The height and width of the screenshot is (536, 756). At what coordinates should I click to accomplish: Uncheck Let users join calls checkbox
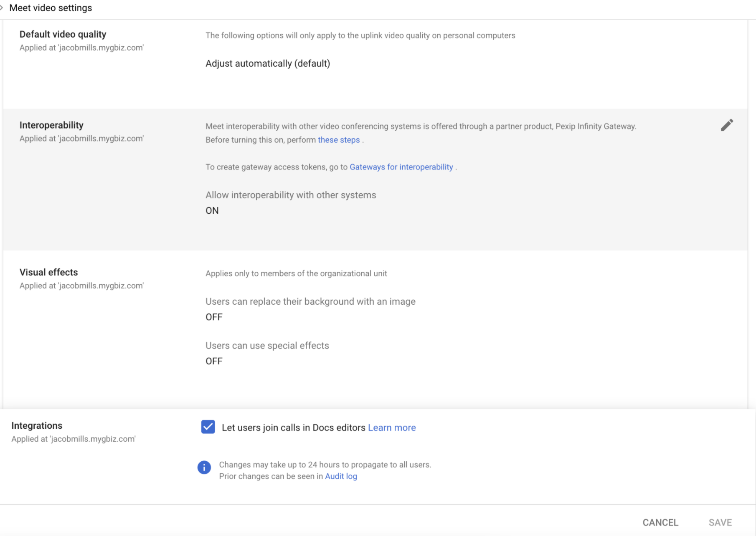pos(208,427)
